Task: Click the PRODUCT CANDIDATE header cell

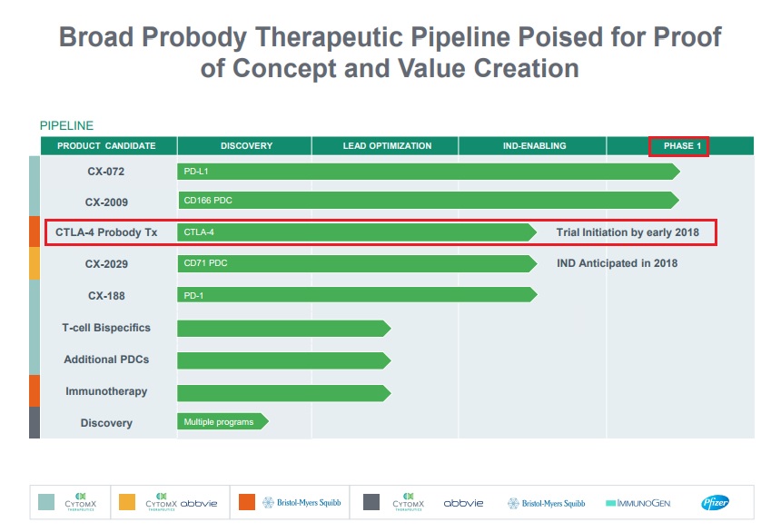Action: click(x=106, y=146)
